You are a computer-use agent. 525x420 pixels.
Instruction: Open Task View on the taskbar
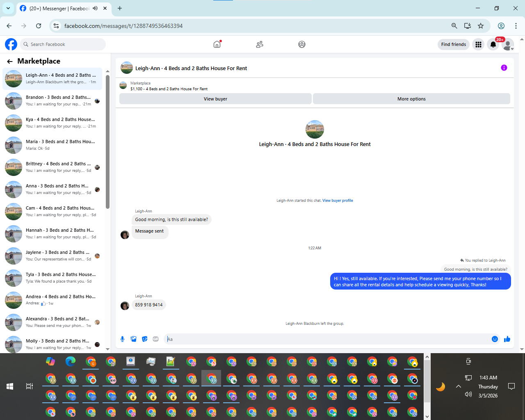coord(30,386)
